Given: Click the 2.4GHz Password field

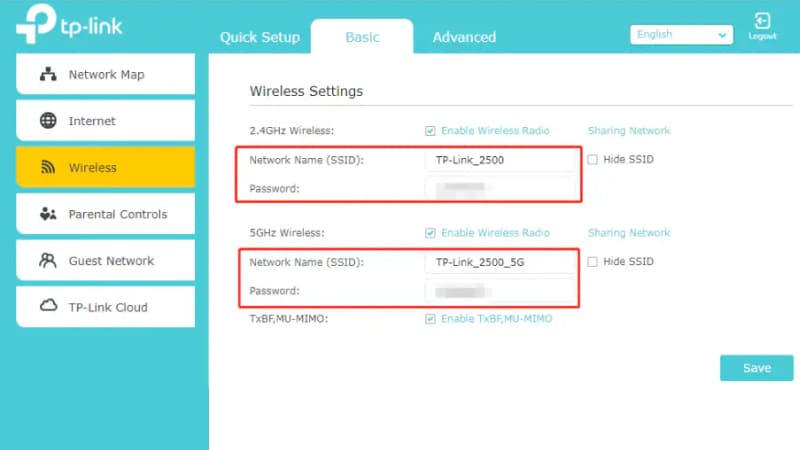Looking at the screenshot, I should [x=500, y=189].
